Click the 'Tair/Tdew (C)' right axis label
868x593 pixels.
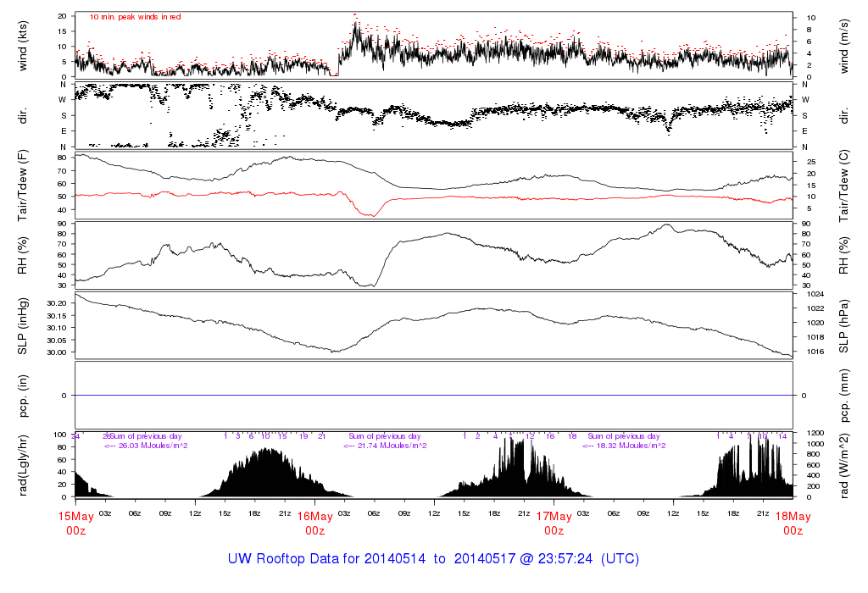(x=843, y=186)
